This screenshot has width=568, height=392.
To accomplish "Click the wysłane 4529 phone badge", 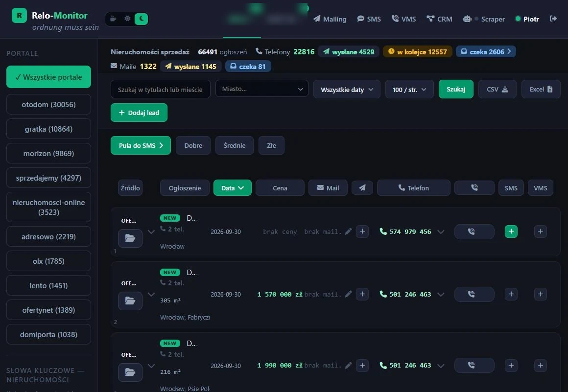I will [x=349, y=51].
